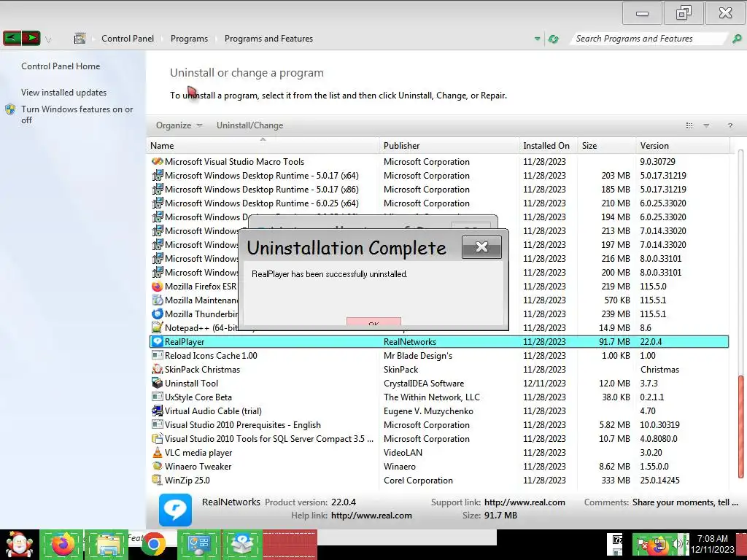The image size is (747, 560).
Task: Select the Winaero Tweaker icon
Action: coord(158,466)
